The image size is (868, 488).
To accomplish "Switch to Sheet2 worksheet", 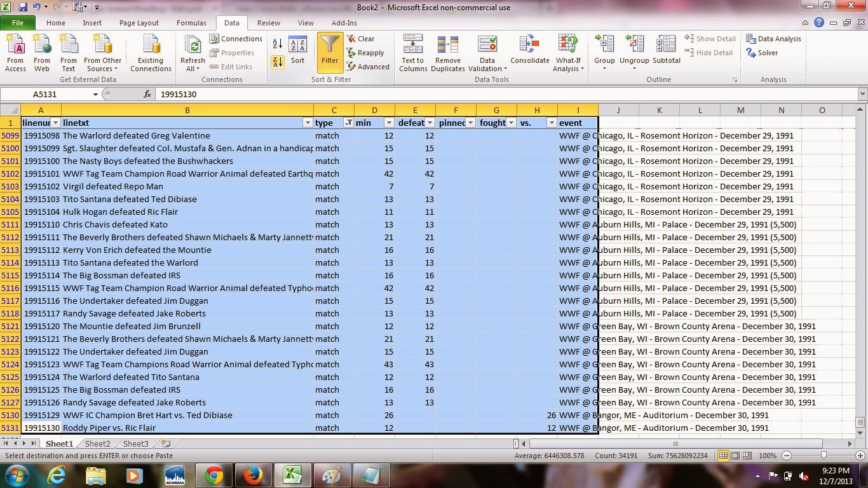I will 97,444.
